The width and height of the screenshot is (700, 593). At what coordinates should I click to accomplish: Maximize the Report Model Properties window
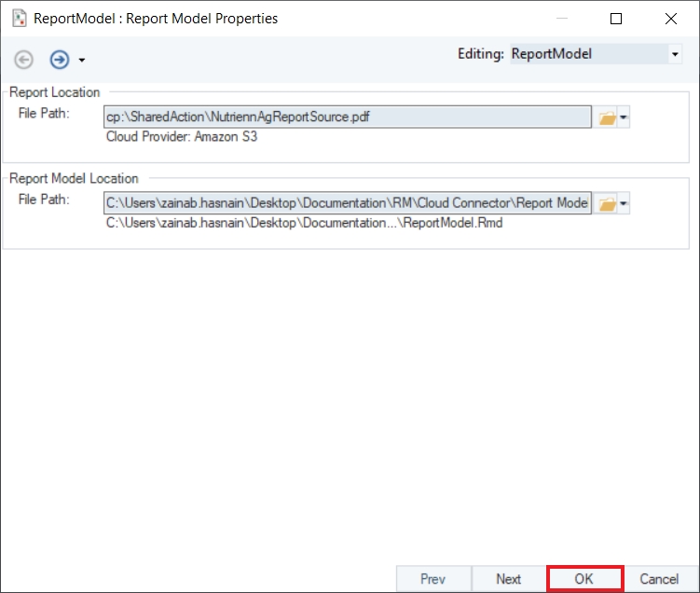616,18
